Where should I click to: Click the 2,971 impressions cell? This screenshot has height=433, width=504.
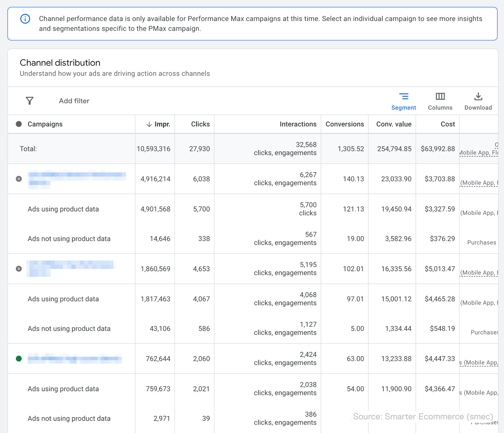(x=162, y=419)
